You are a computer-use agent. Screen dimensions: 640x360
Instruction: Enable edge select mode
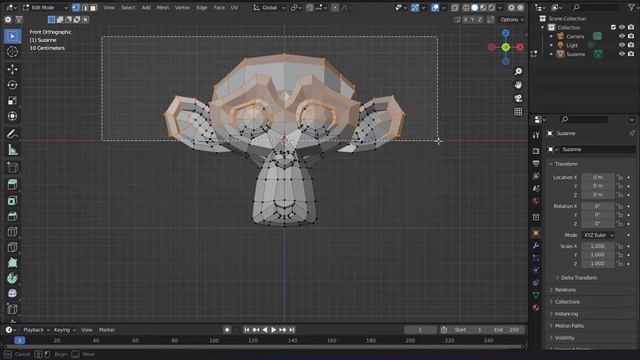click(85, 8)
